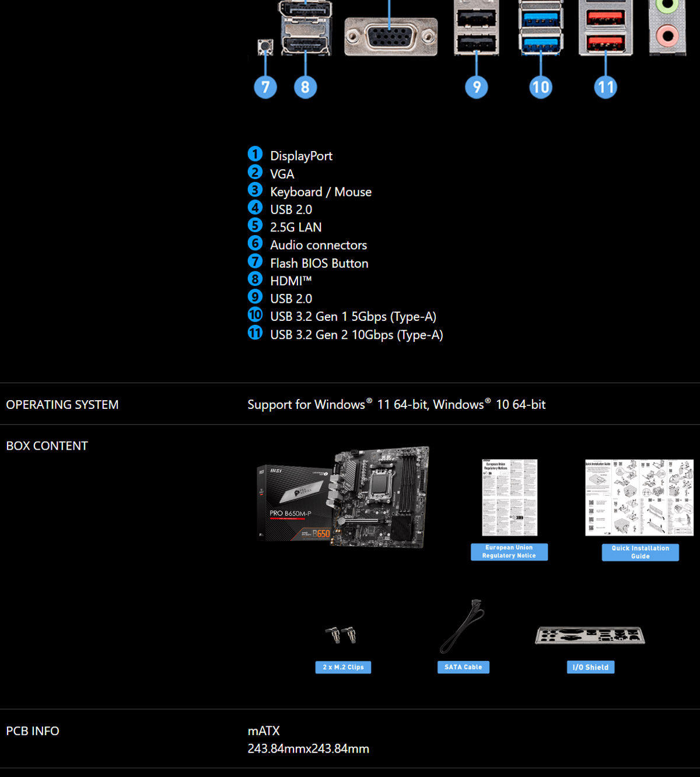Select the 'Keyboard / Mouse' legend text
Image resolution: width=700 pixels, height=777 pixels.
[321, 192]
